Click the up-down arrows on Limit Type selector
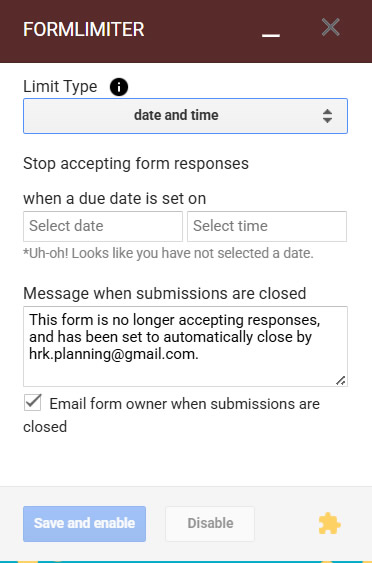372x563 pixels. coord(327,116)
